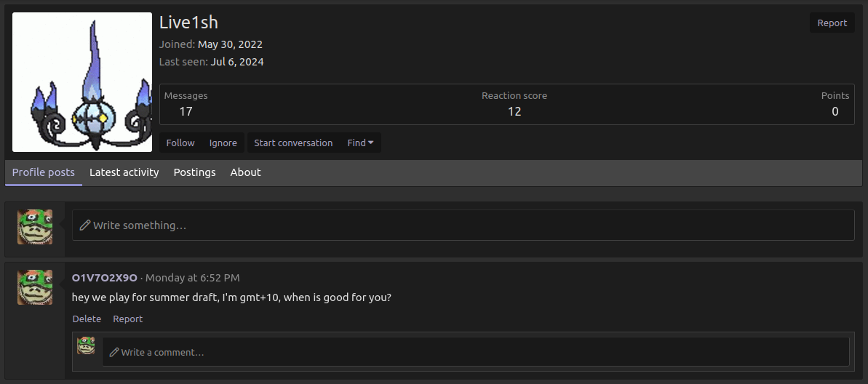Report the Live1sh profile via top-right button
Image resolution: width=868 pixels, height=384 pixels.
click(x=832, y=23)
